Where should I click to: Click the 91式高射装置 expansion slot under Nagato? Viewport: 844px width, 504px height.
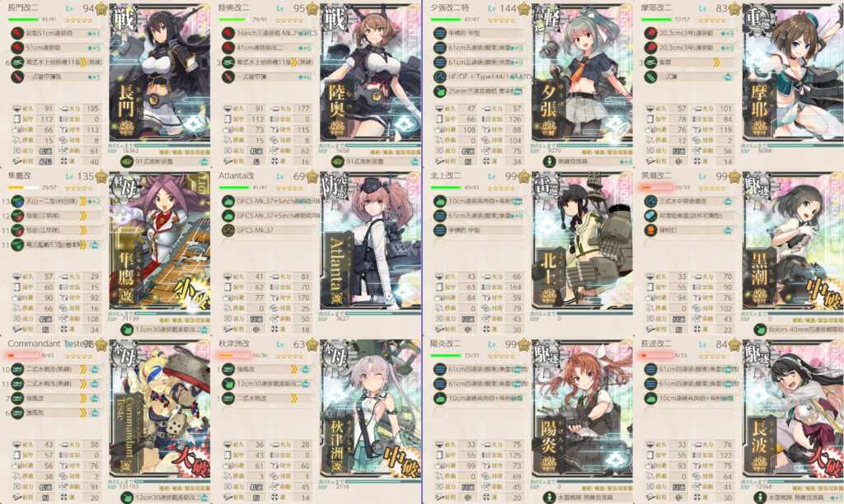click(x=159, y=161)
